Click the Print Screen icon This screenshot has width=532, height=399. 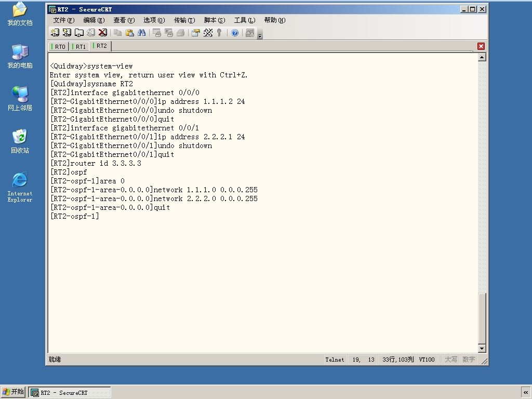tap(156, 33)
